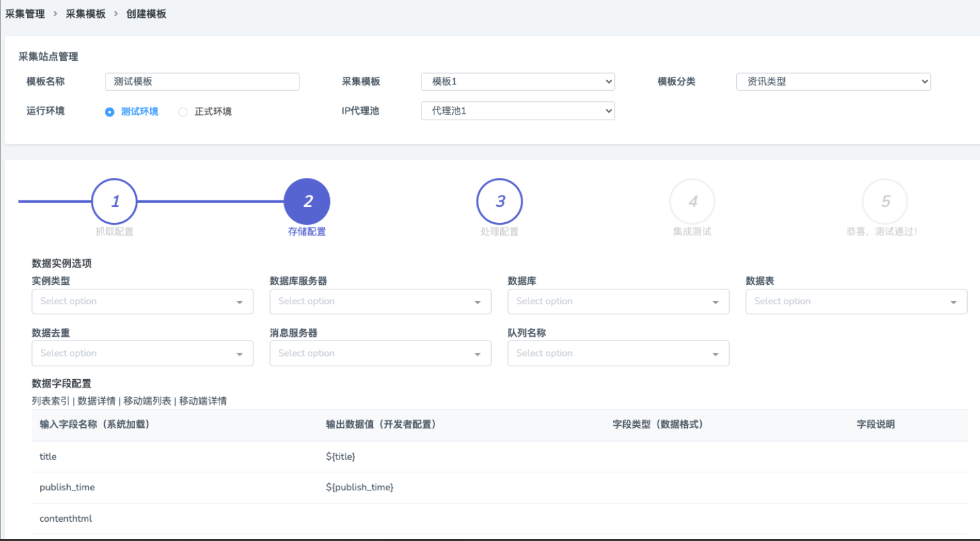
Task: Go to step 3 处理配置 circle
Action: (x=500, y=202)
